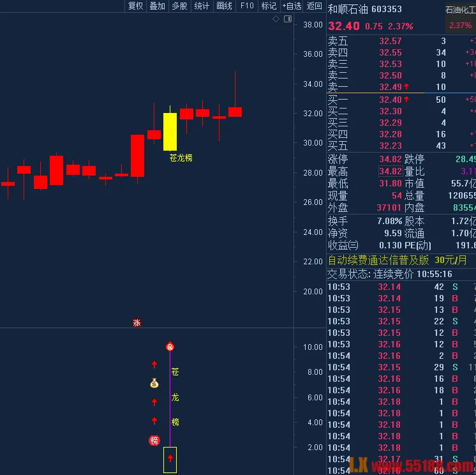The width and height of the screenshot is (476, 475).
Task: Open F10 company information
Action: [x=246, y=6]
